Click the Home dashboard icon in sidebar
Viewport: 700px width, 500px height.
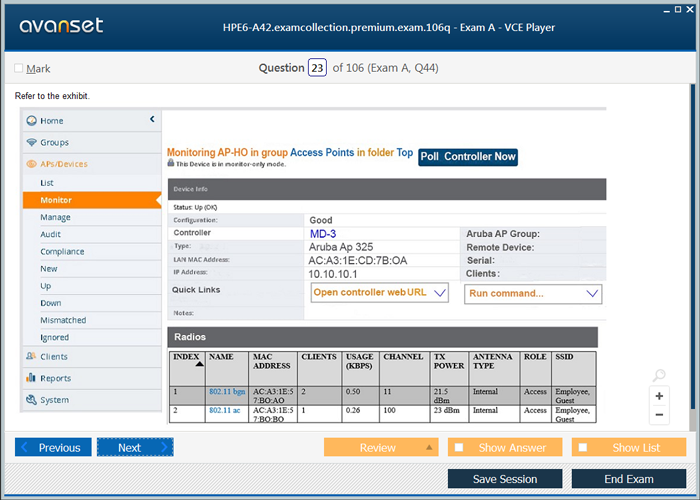pyautogui.click(x=31, y=121)
